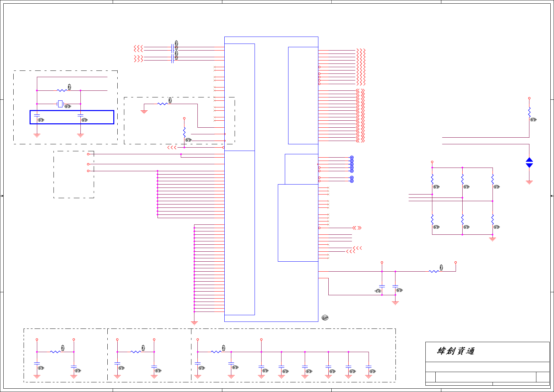Select the pull-up resistor above the blue diode
The width and height of the screenshot is (554, 392).
[x=529, y=112]
